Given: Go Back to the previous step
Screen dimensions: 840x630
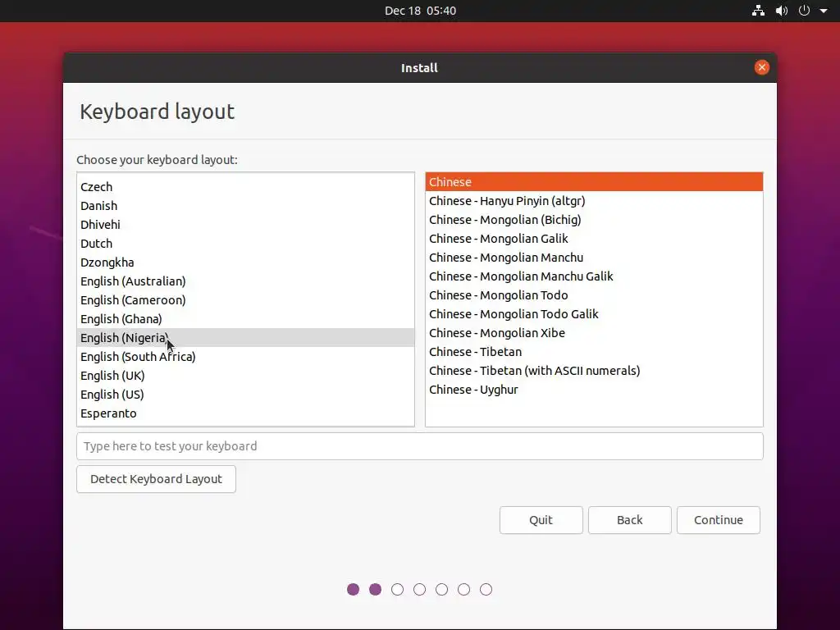Looking at the screenshot, I should [x=629, y=520].
